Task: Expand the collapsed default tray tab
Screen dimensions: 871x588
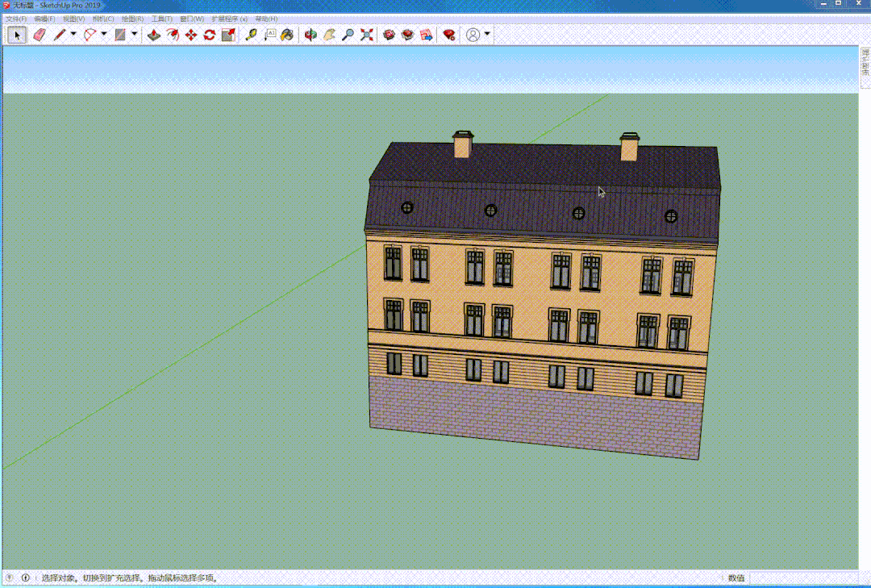Action: point(865,68)
